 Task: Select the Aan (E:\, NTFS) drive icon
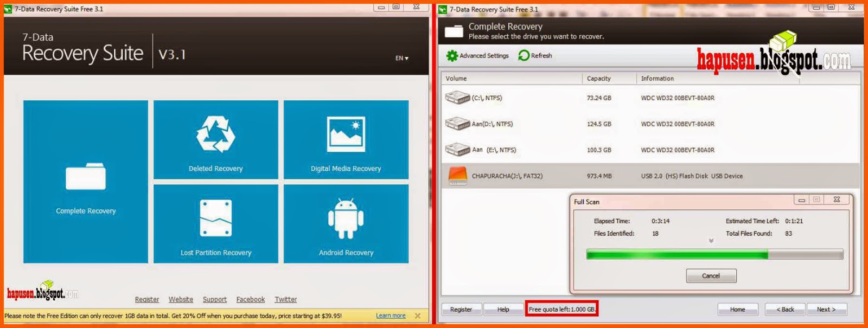(457, 150)
